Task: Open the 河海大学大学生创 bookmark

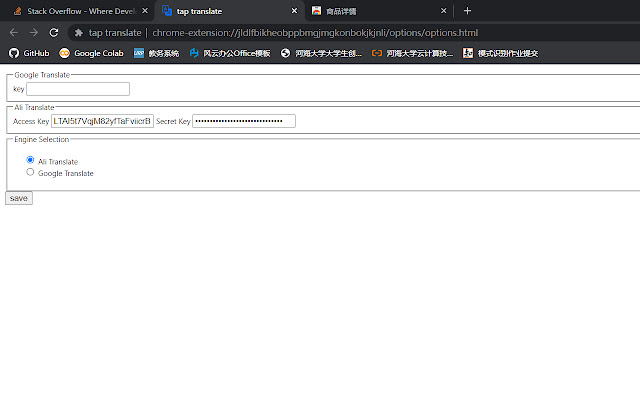Action: coord(321,53)
